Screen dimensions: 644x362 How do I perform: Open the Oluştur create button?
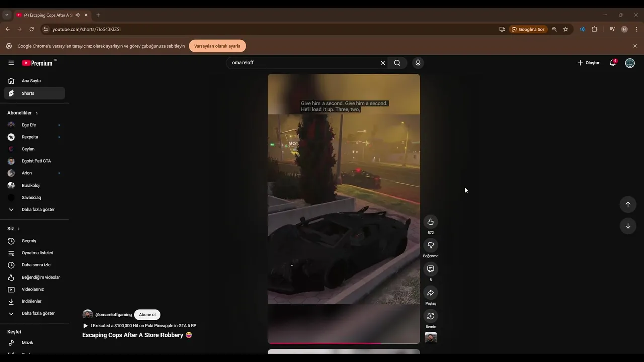coord(588,63)
